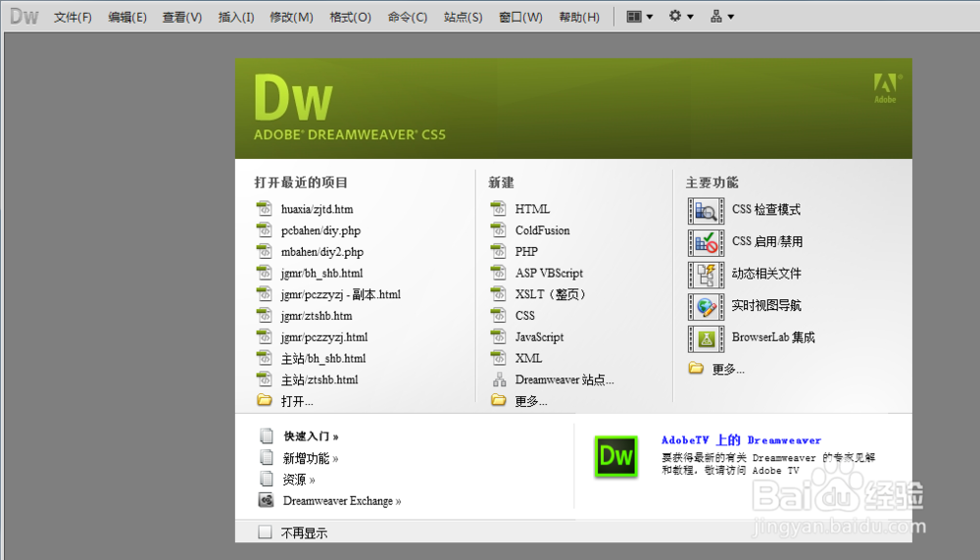Open the 插入(I) menu

tap(235, 17)
